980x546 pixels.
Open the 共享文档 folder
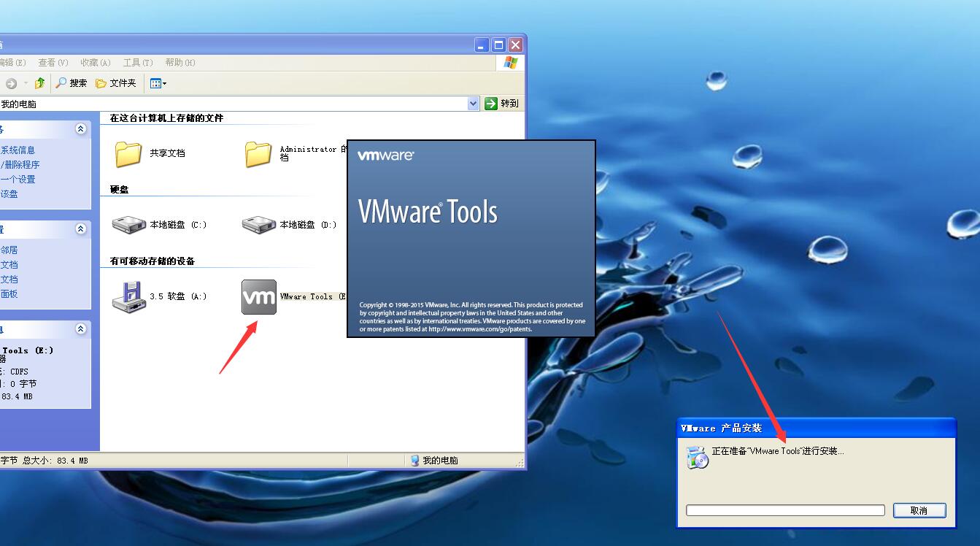tap(128, 155)
